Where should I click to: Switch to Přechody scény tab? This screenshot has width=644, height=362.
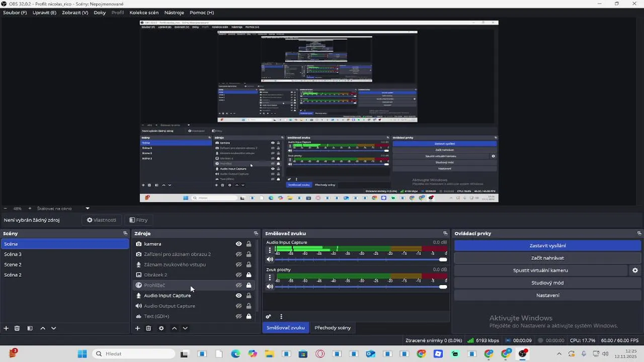tap(333, 328)
